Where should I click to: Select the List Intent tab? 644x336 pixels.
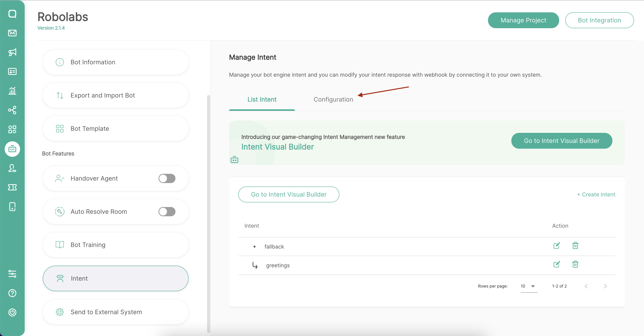[262, 100]
